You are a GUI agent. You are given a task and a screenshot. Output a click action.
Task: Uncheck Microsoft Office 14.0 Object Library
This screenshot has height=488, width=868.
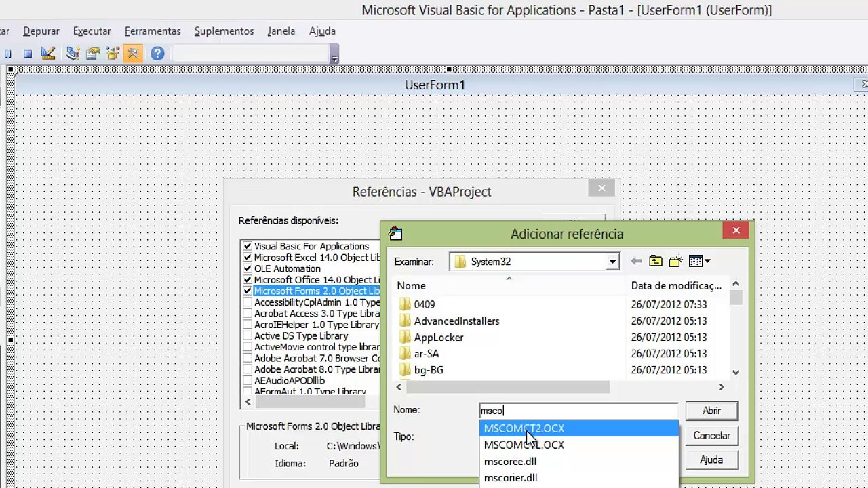248,280
